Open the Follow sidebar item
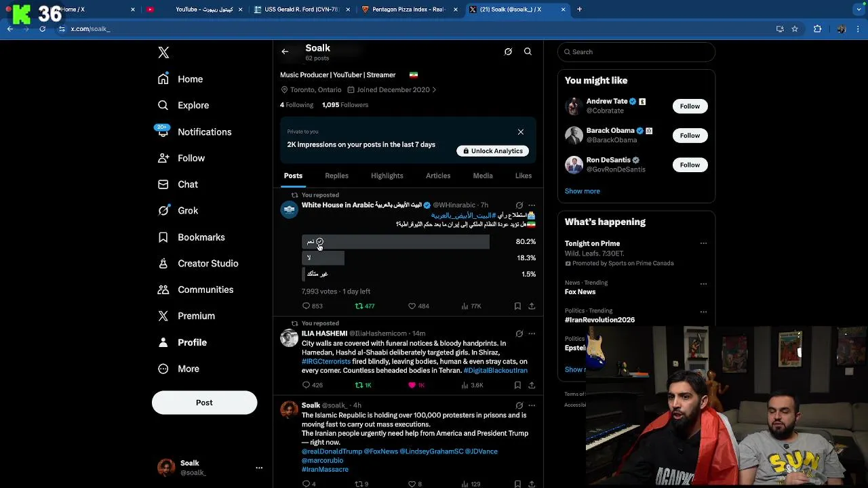This screenshot has height=488, width=868. 181,158
